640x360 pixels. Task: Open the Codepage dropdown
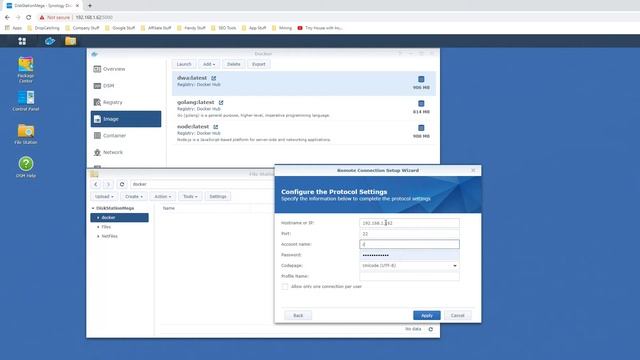(409, 266)
